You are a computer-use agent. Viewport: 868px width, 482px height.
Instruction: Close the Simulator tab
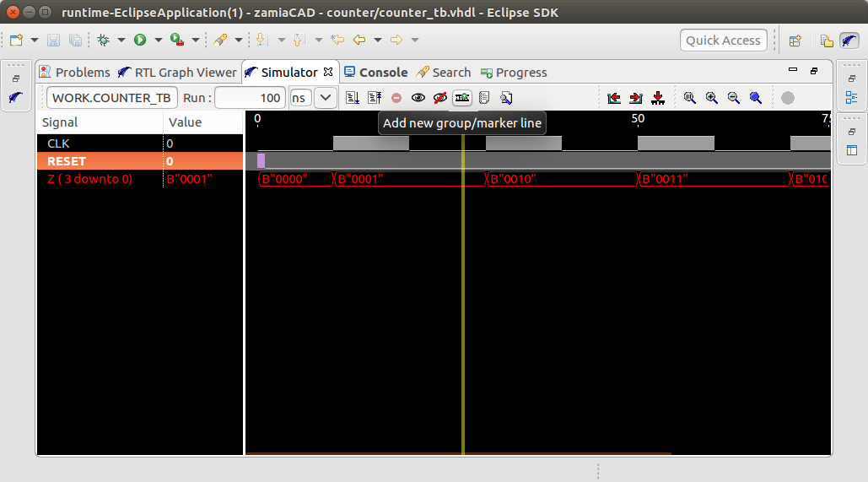[x=328, y=72]
